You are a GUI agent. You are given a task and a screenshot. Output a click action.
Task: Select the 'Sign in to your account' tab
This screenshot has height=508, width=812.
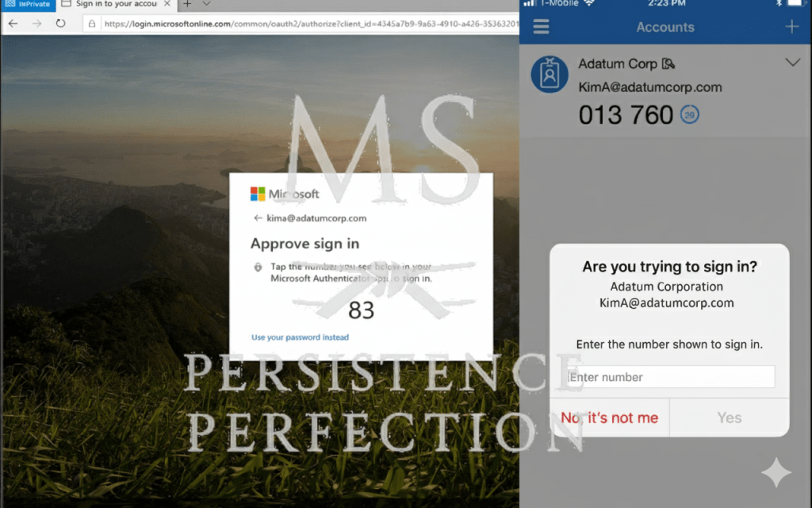pyautogui.click(x=115, y=5)
